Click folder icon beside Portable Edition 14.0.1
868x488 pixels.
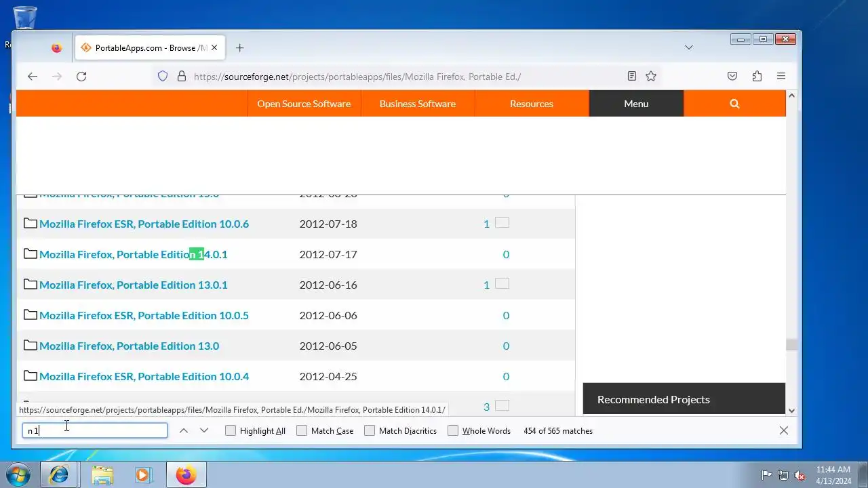click(x=30, y=253)
